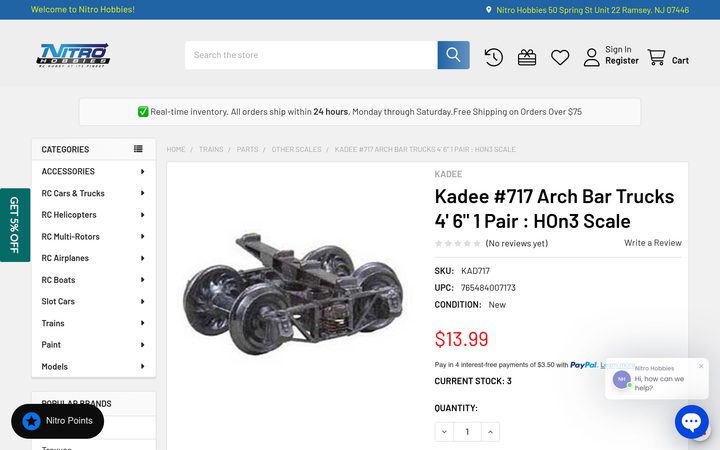Click the KADEE brand link
The width and height of the screenshot is (720, 450).
(x=448, y=174)
